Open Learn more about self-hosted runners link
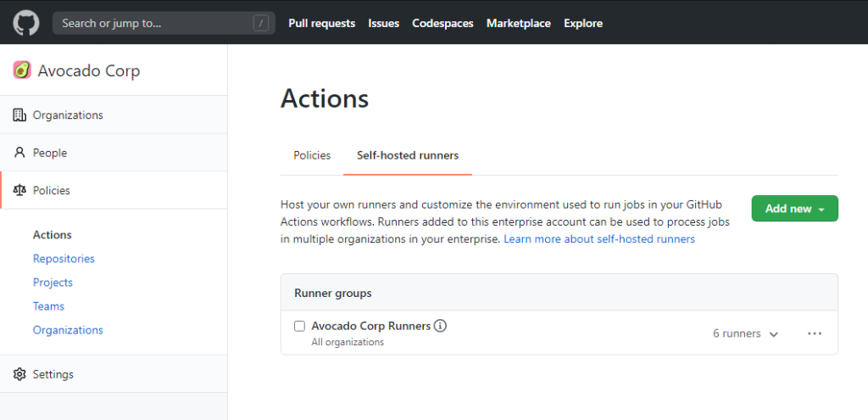The width and height of the screenshot is (868, 420). (599, 239)
